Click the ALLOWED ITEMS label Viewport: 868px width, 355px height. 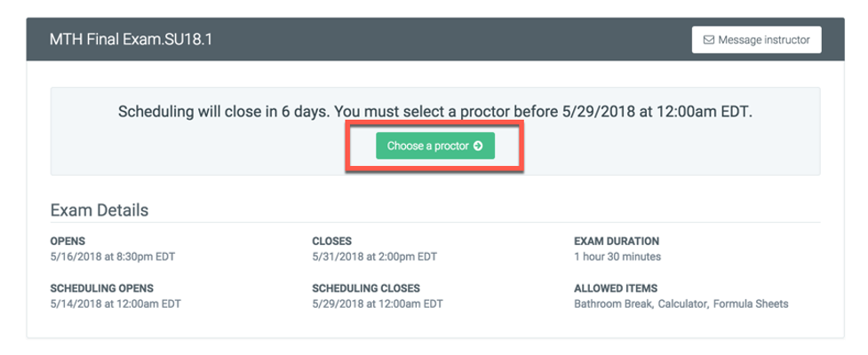pyautogui.click(x=616, y=288)
